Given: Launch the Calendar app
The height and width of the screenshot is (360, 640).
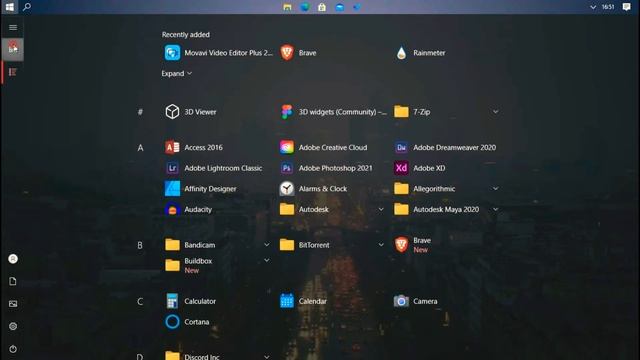Looking at the screenshot, I should coord(303,301).
